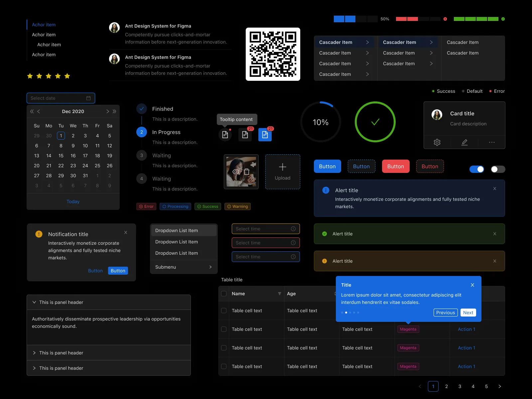Delete the image via the trash icon
The width and height of the screenshot is (532, 399).
click(x=246, y=172)
